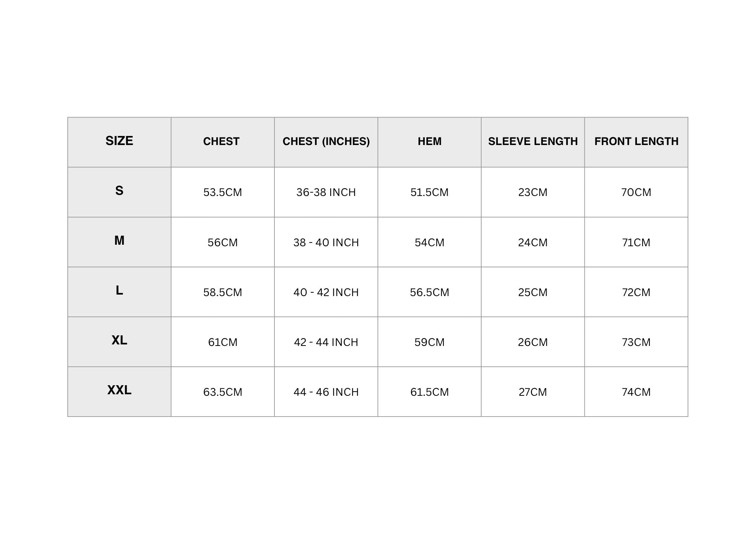This screenshot has width=756, height=534.
Task: Click the SIZE column header
Action: 119,141
